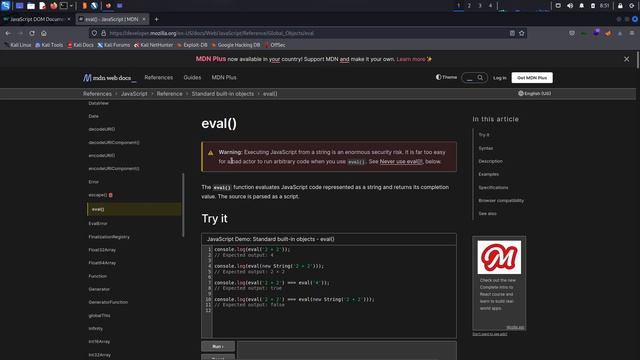This screenshot has height=360, width=640.
Task: Open the file manager icon in the panel
Action: point(31,6)
